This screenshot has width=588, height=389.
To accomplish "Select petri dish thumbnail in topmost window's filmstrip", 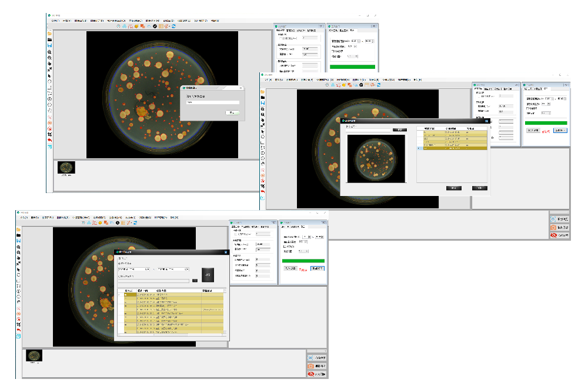I will (66, 168).
